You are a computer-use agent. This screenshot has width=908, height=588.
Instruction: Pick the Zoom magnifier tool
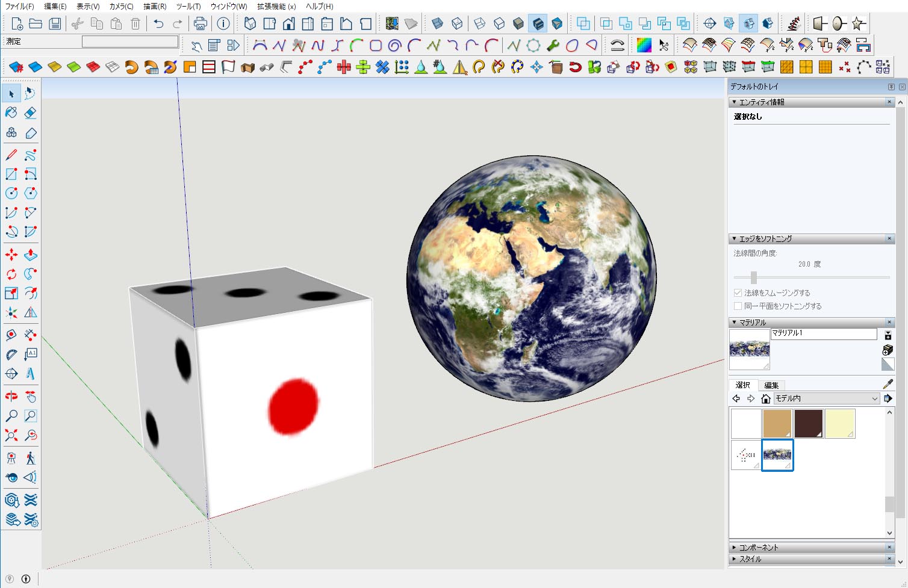pyautogui.click(x=11, y=416)
